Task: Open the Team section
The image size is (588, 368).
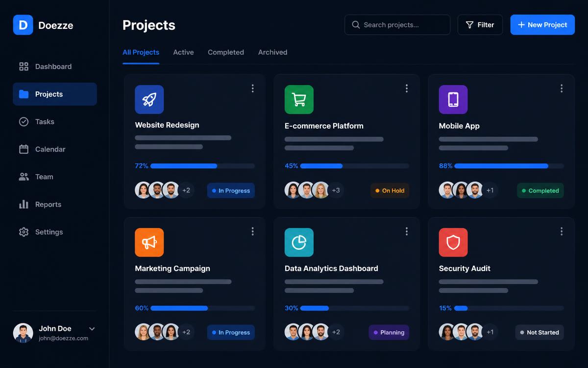Action: pos(55,177)
